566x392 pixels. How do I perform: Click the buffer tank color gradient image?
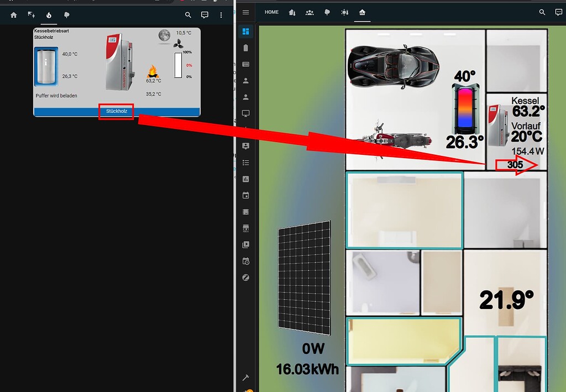465,109
